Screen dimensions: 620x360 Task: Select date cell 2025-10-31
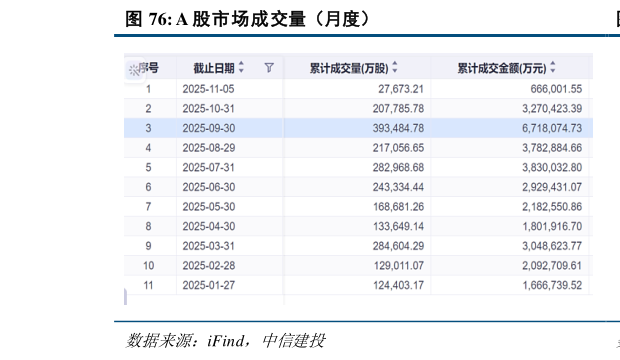[x=208, y=108]
